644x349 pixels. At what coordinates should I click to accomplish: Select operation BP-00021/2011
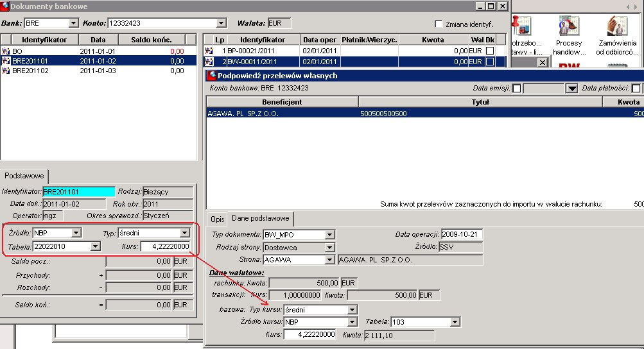[355, 51]
